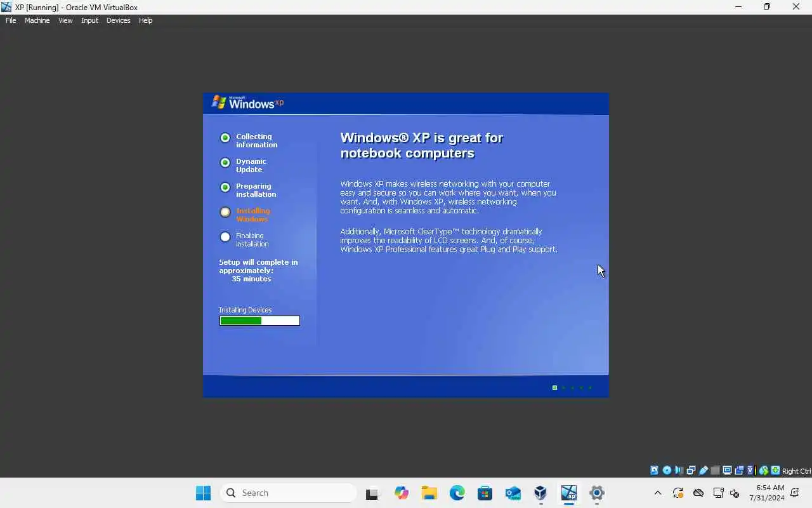812x508 pixels.
Task: Click the network status tray icon
Action: click(x=719, y=493)
